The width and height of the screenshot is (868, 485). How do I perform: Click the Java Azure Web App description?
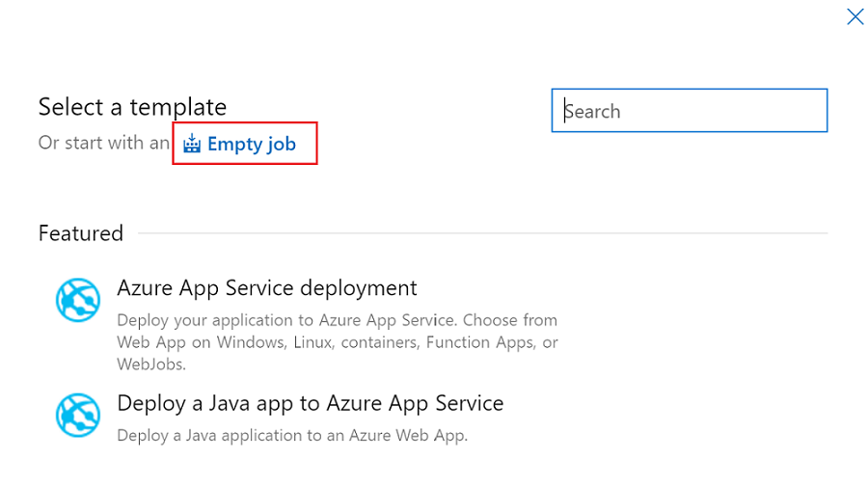point(291,435)
